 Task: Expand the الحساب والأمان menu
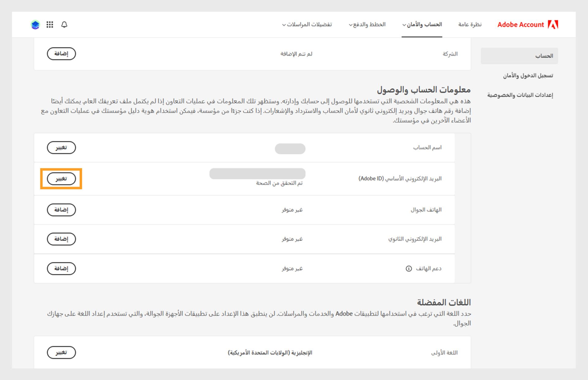click(422, 25)
